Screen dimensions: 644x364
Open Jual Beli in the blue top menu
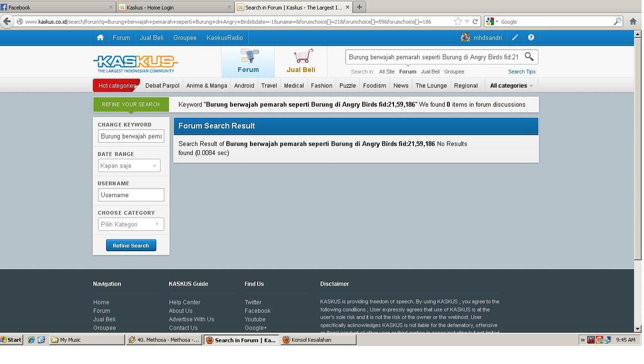[x=151, y=38]
